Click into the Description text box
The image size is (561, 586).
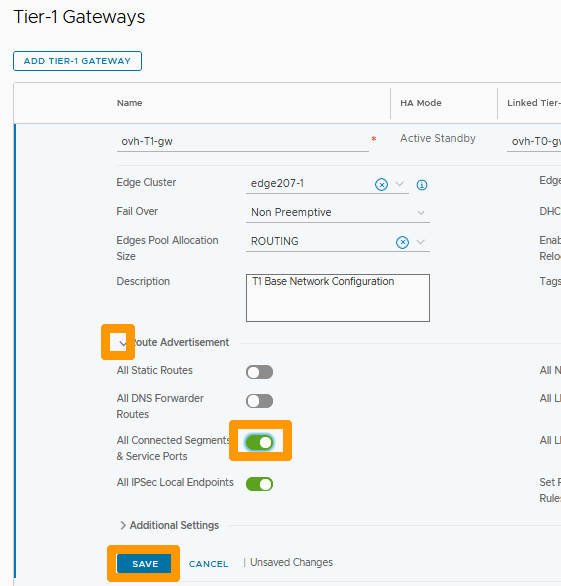[338, 298]
